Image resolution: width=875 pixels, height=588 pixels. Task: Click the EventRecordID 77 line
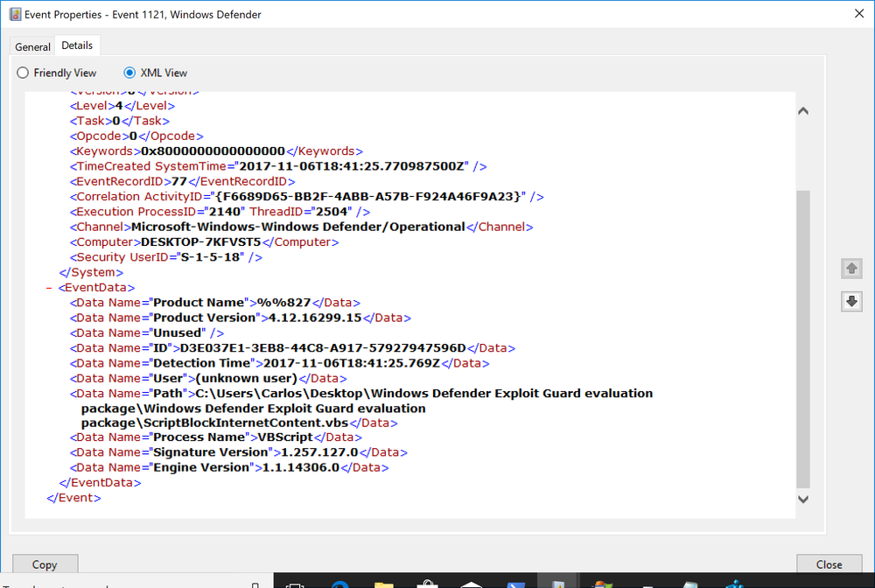point(183,181)
